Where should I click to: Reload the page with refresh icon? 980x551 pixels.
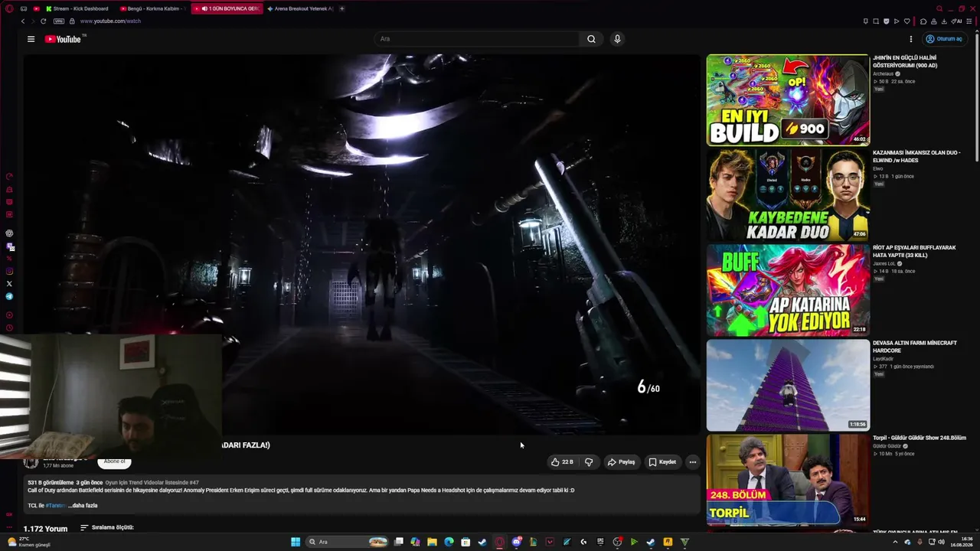click(43, 21)
